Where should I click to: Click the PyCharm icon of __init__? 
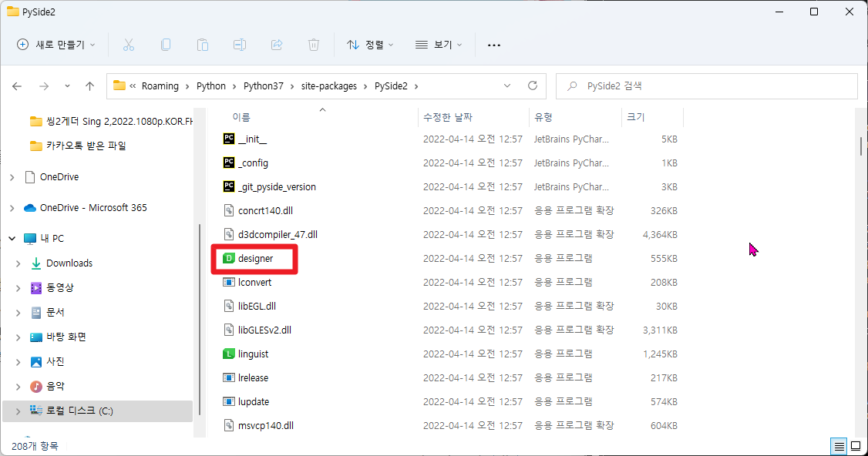[x=229, y=139]
